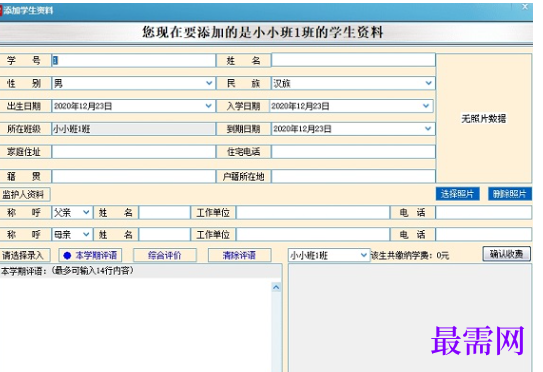Click the 电话 field in the 父亲 row
543x372 pixels.
click(x=483, y=212)
